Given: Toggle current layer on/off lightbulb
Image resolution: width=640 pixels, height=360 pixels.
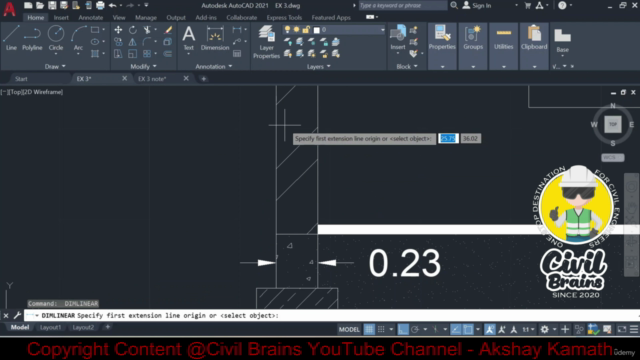Looking at the screenshot, I should point(287,29).
